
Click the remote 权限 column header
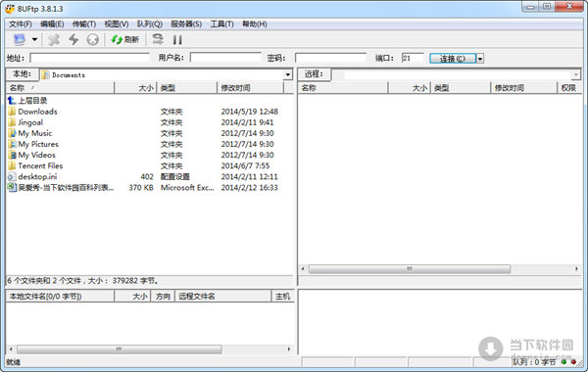[x=568, y=88]
